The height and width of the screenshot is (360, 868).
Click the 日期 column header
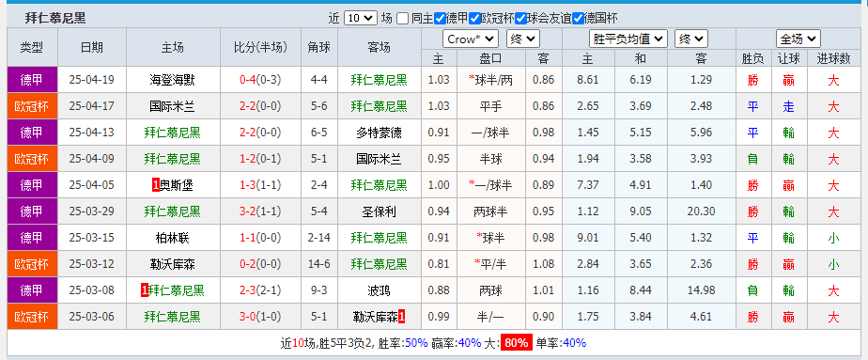(92, 47)
